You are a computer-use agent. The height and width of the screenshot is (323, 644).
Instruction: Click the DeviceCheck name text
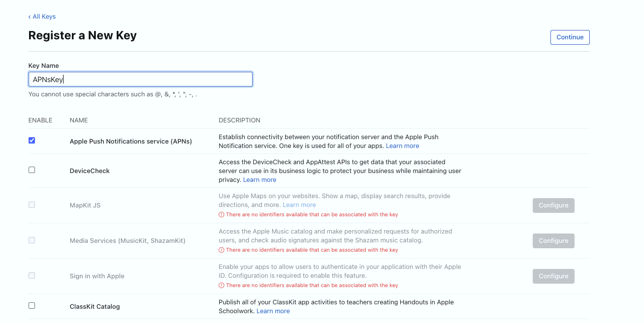point(90,171)
